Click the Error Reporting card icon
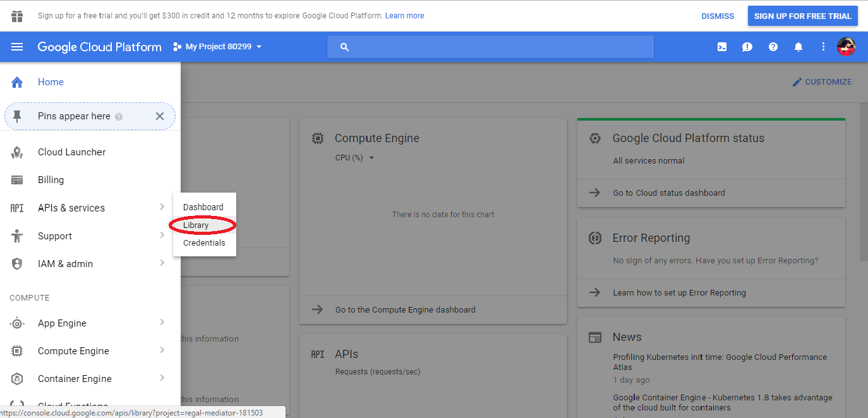Image resolution: width=868 pixels, height=418 pixels. coord(594,238)
